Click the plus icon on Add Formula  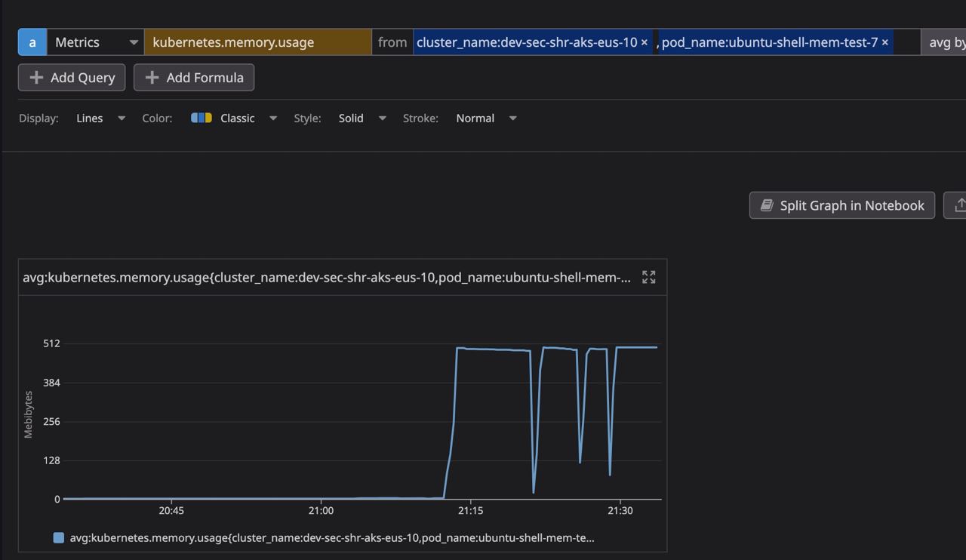[x=150, y=77]
